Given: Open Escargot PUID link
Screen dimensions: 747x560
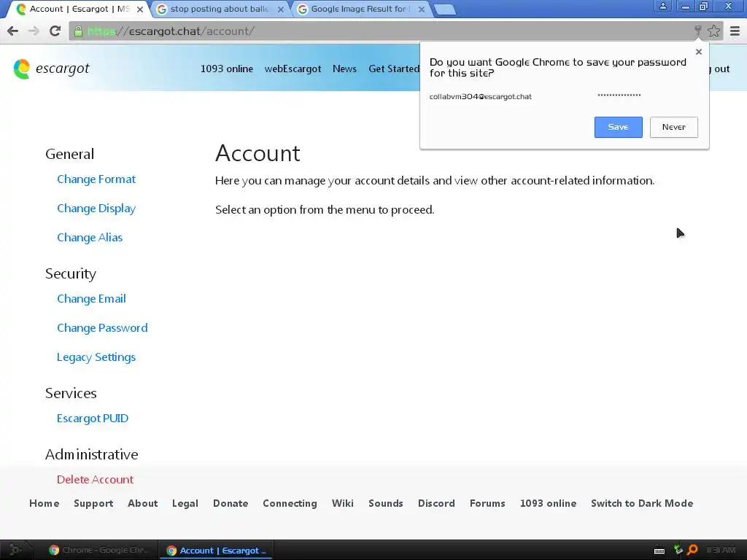Looking at the screenshot, I should pyautogui.click(x=93, y=419).
